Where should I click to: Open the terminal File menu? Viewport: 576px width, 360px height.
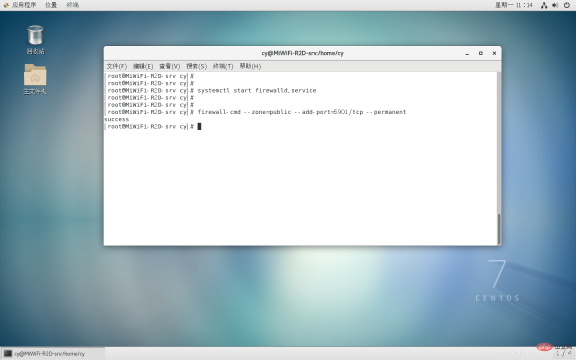tap(116, 66)
